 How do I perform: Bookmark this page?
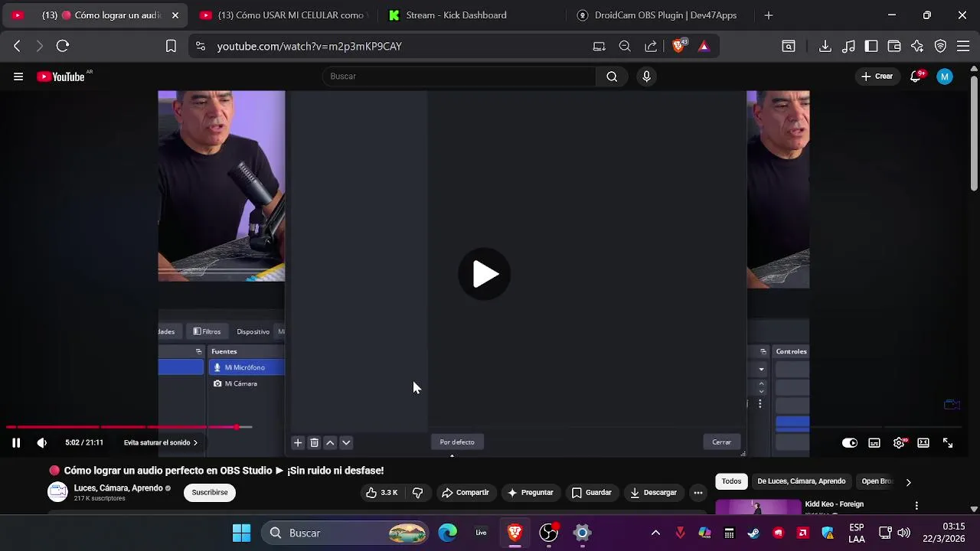171,46
